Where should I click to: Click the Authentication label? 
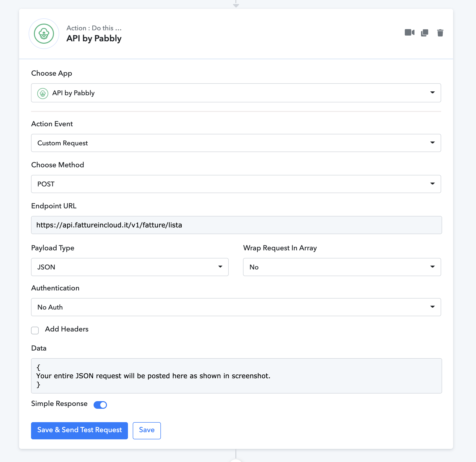pos(55,288)
